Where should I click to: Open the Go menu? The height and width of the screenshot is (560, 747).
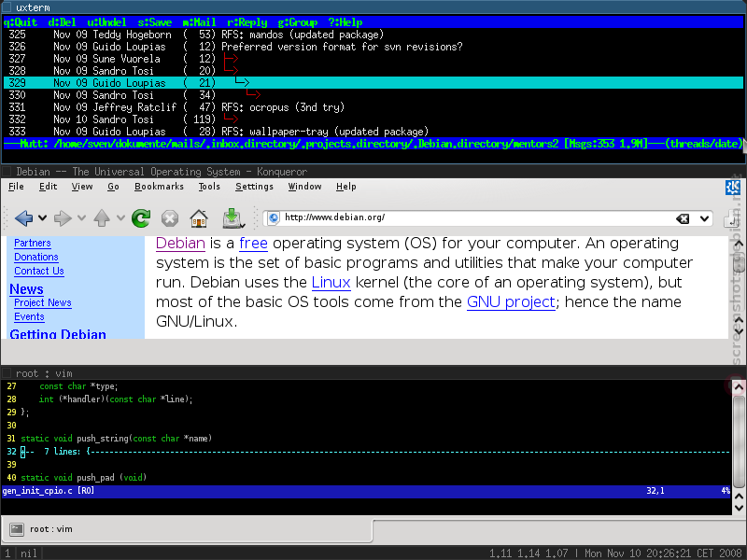pyautogui.click(x=113, y=187)
